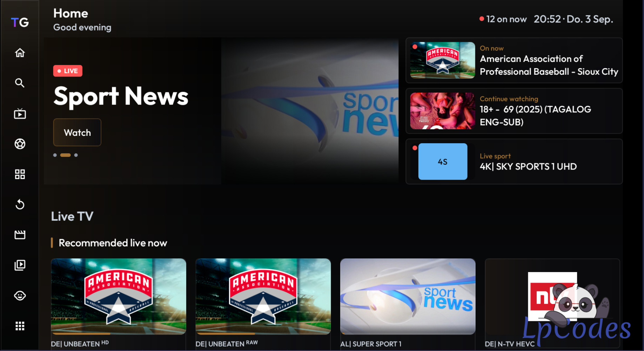The image size is (644, 351).
Task: Click the 'Live TV' section heading
Action: point(72,216)
